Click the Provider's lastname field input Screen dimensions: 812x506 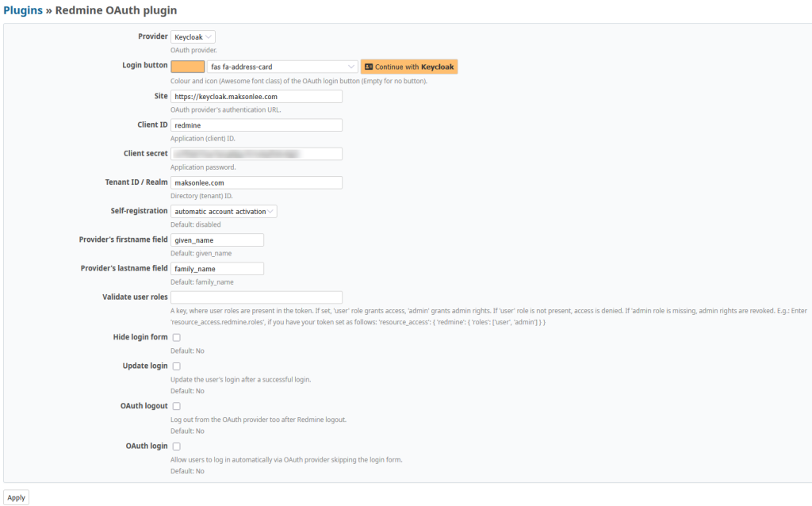pos(217,269)
